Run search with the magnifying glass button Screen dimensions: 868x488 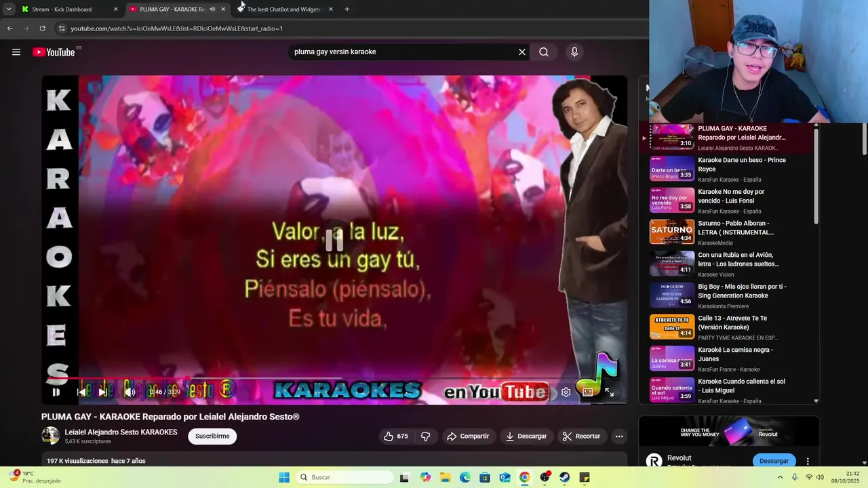tap(544, 52)
